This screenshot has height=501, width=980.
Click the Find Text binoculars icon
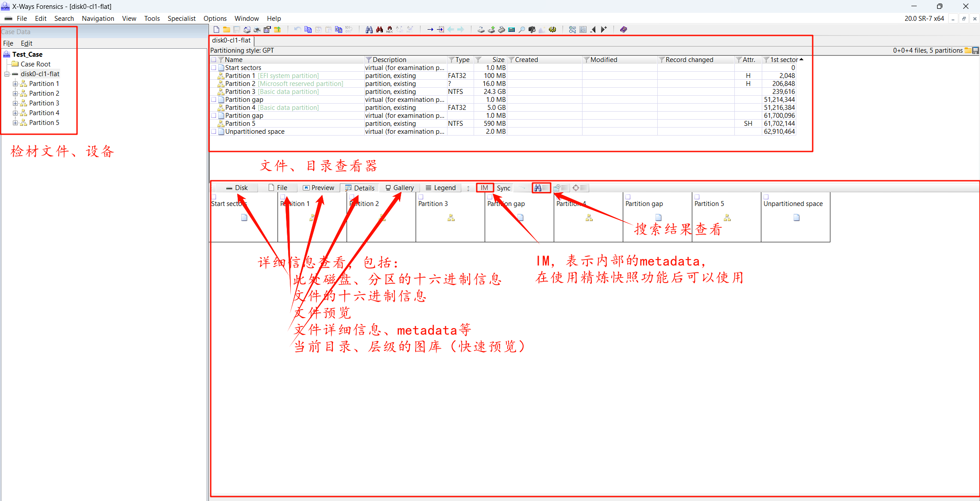[369, 30]
